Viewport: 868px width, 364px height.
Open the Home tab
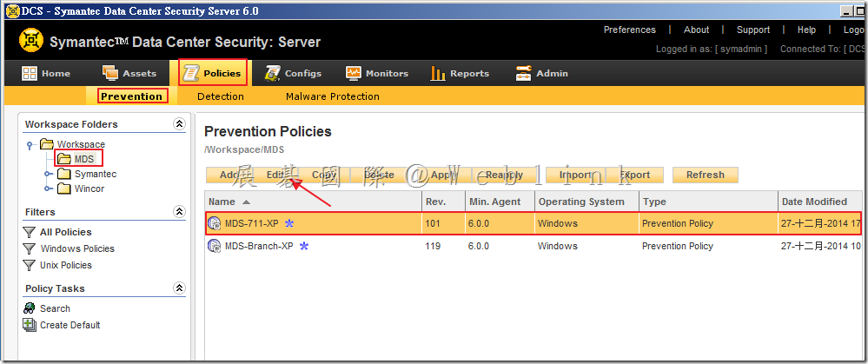pos(46,73)
